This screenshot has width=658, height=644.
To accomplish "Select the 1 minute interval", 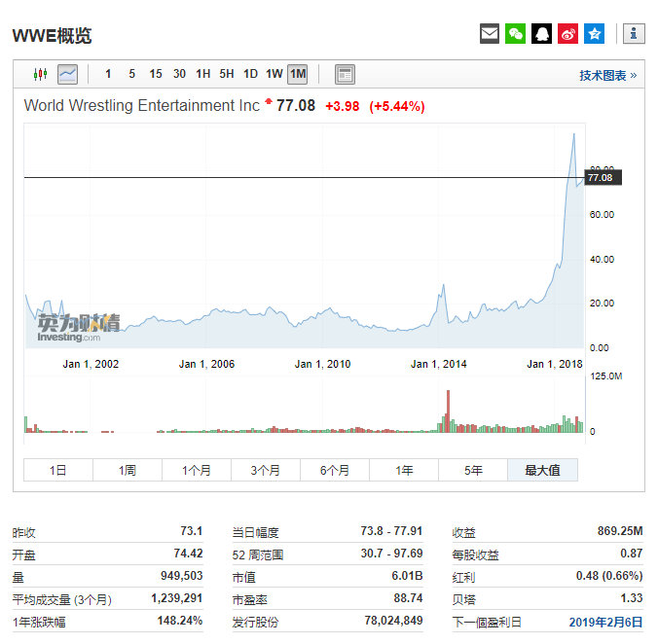I will coord(108,74).
